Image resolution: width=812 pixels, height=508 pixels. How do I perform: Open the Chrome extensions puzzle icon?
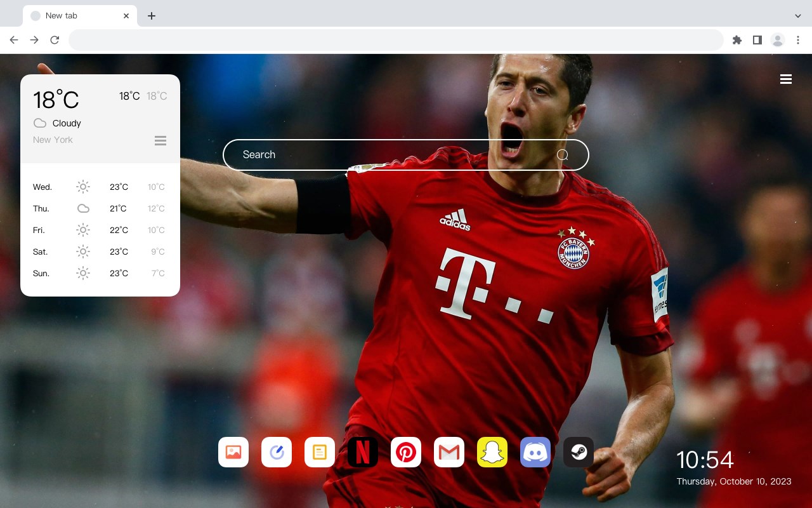[x=737, y=40]
